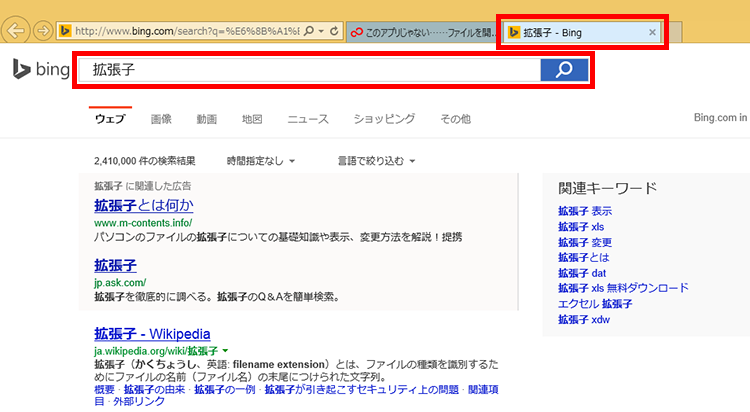Switch to the ニュース search tab

tap(308, 119)
